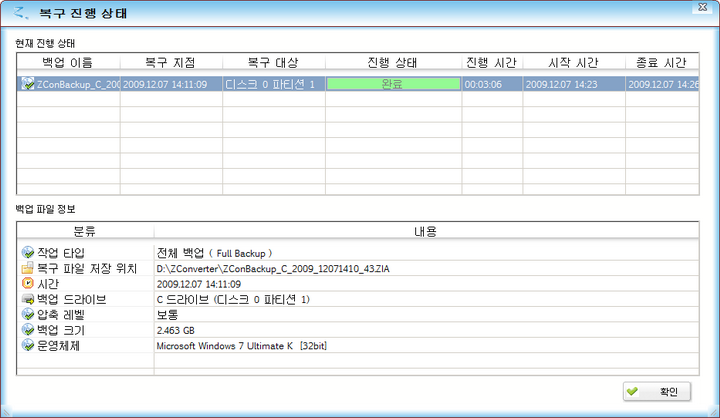Click the 종료 시간 column header
Image resolution: width=720 pixels, height=418 pixels.
tap(662, 62)
